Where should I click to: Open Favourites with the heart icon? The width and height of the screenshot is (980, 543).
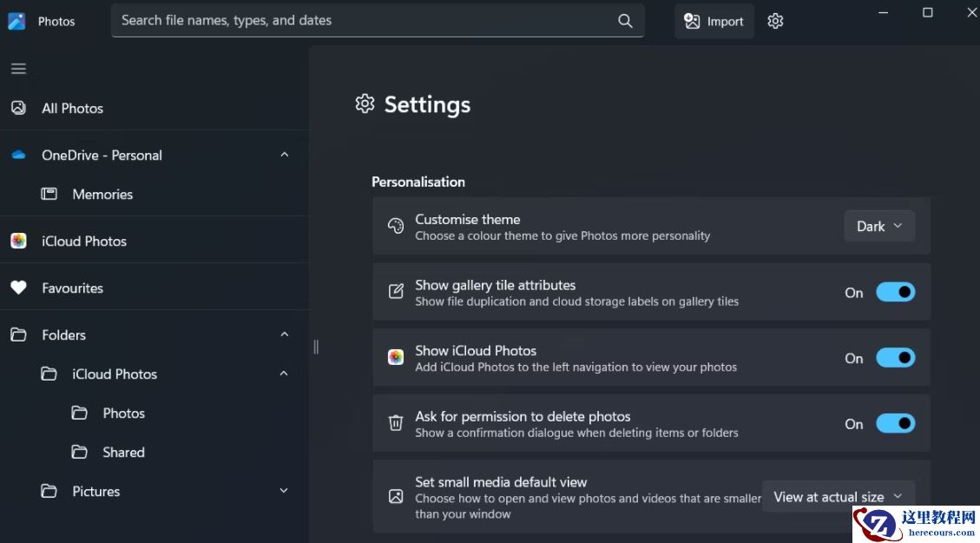[18, 288]
